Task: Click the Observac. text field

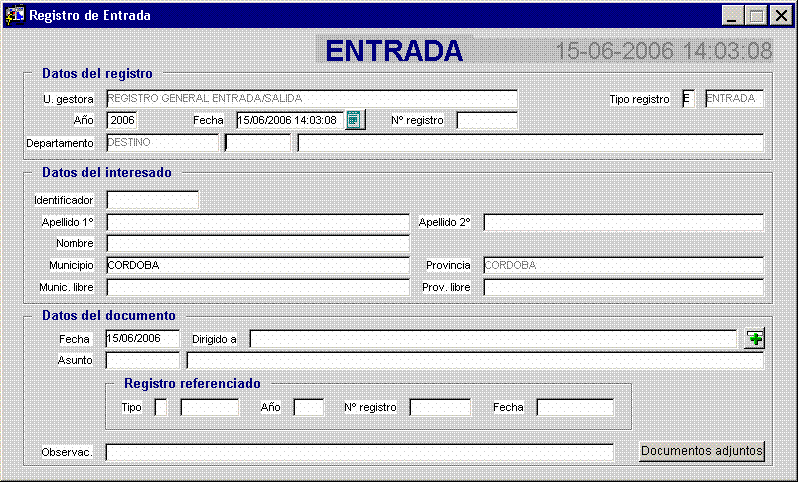Action: tap(359, 452)
